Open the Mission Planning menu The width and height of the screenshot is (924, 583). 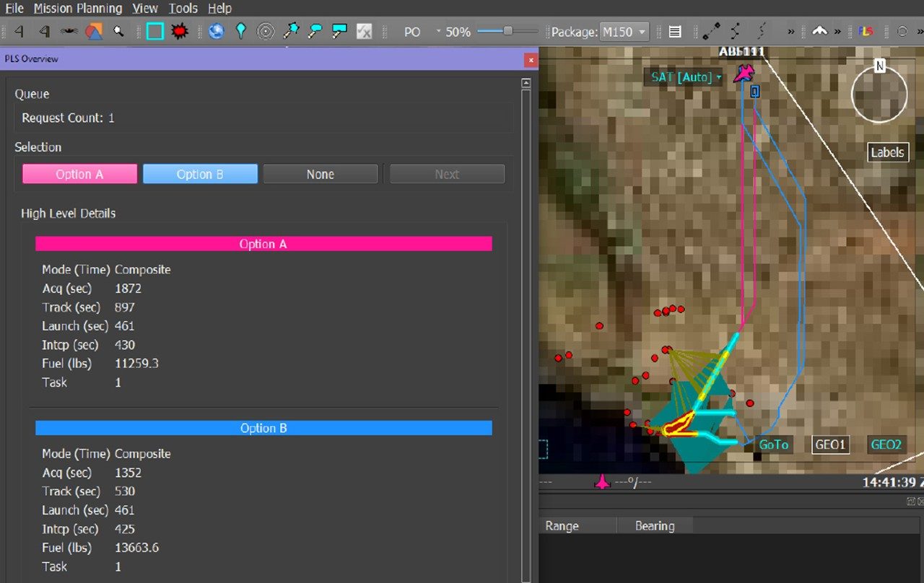coord(78,8)
